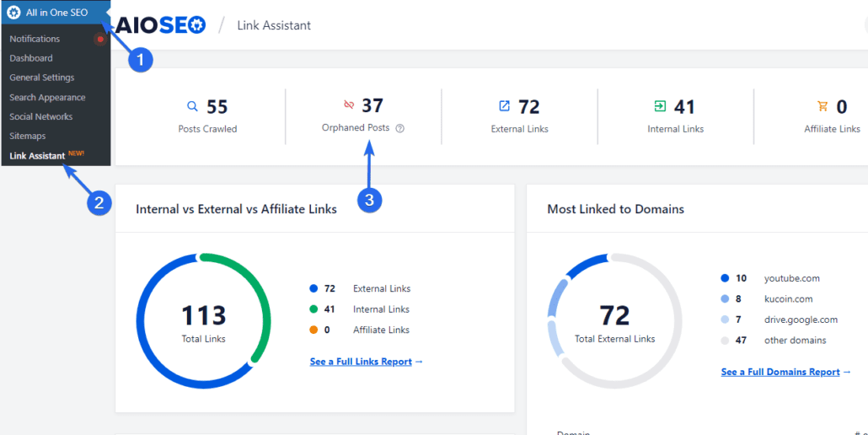Open the All in One SEO menu
The image size is (868, 435).
click(x=56, y=12)
